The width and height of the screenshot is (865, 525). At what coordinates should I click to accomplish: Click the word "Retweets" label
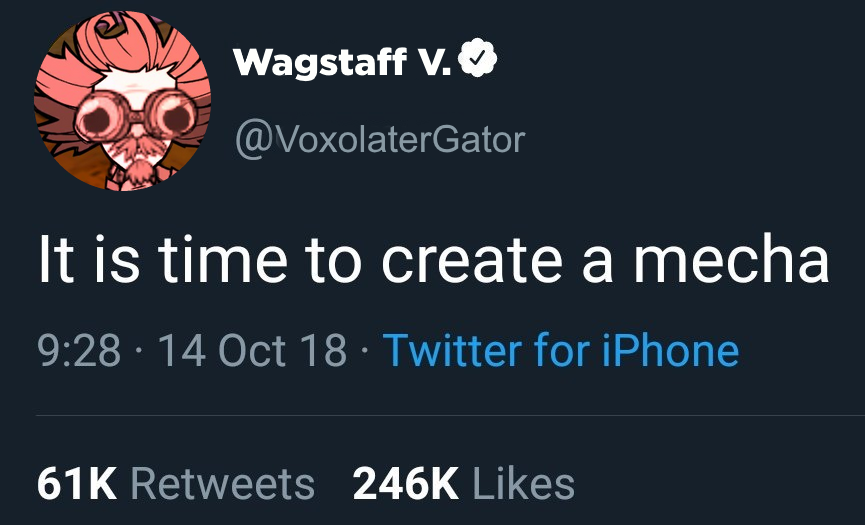coord(223,484)
